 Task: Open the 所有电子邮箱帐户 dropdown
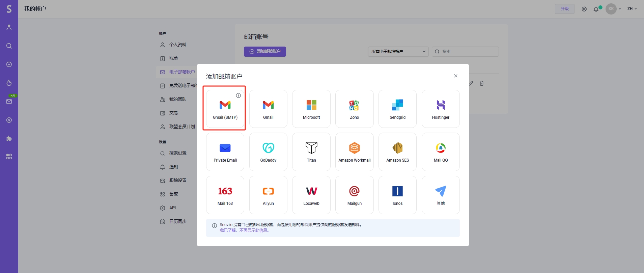point(398,52)
